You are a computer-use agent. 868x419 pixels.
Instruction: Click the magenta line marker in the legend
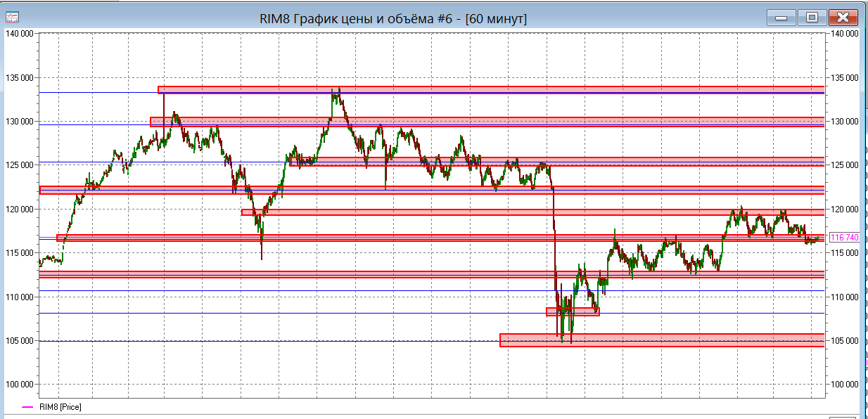[28, 407]
